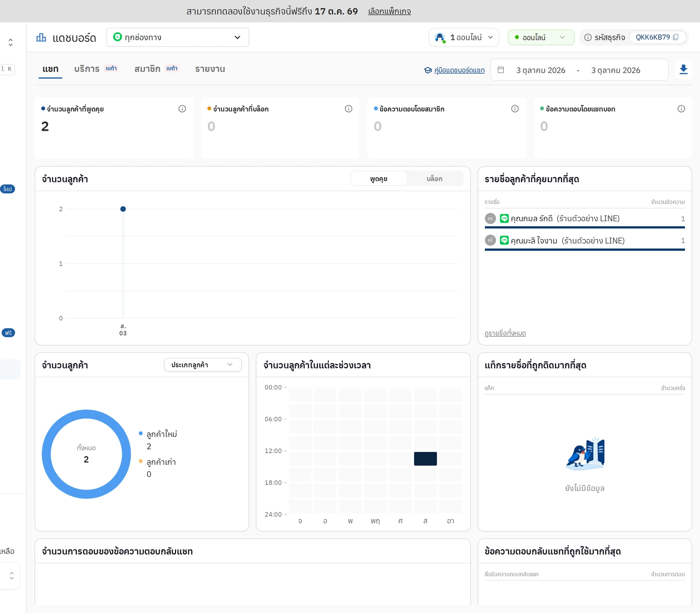This screenshot has width=700, height=613.
Task: Click the bottom sidebar up-down expander
Action: click(12, 576)
